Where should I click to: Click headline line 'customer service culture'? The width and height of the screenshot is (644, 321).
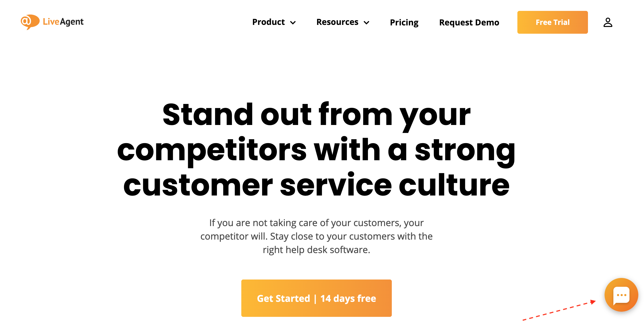point(317,185)
